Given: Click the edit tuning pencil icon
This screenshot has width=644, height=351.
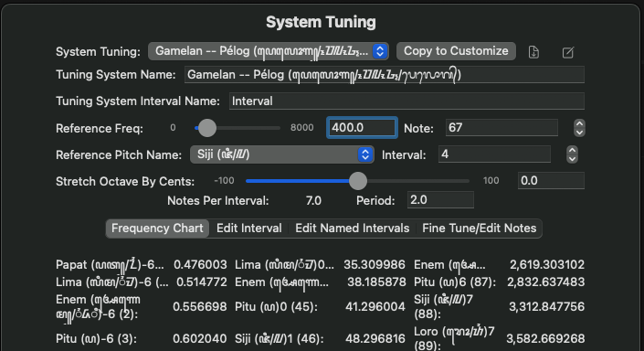Looking at the screenshot, I should 568,52.
